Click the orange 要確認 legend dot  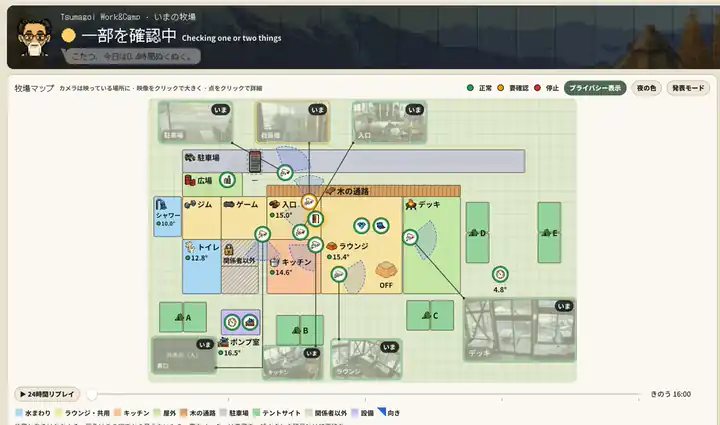[501, 88]
